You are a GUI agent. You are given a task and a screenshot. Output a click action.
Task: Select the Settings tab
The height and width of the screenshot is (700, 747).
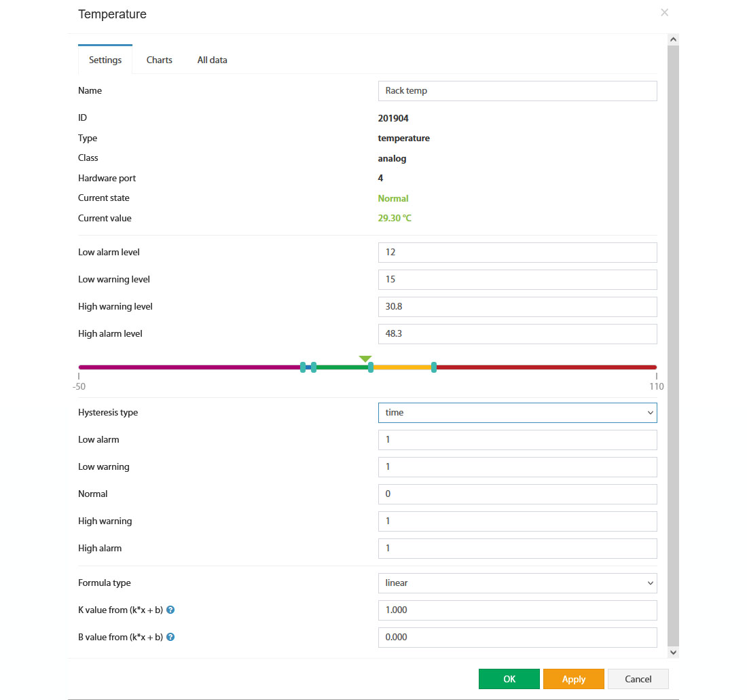click(x=105, y=60)
